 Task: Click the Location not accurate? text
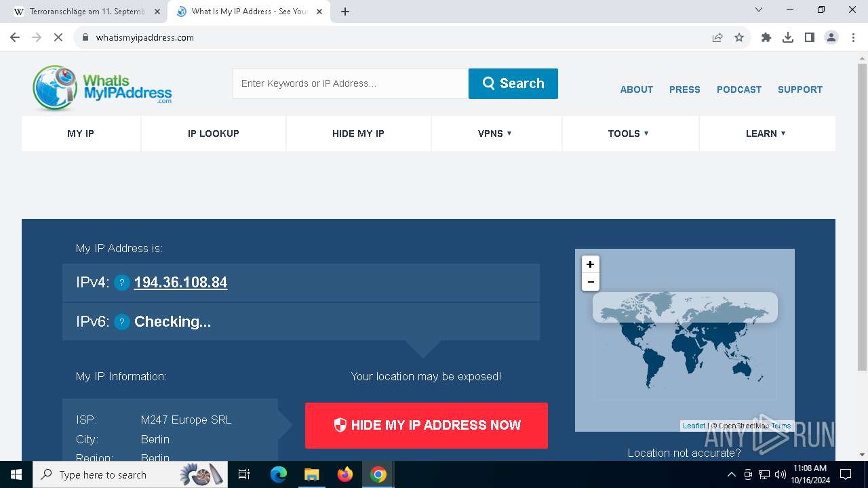[684, 453]
